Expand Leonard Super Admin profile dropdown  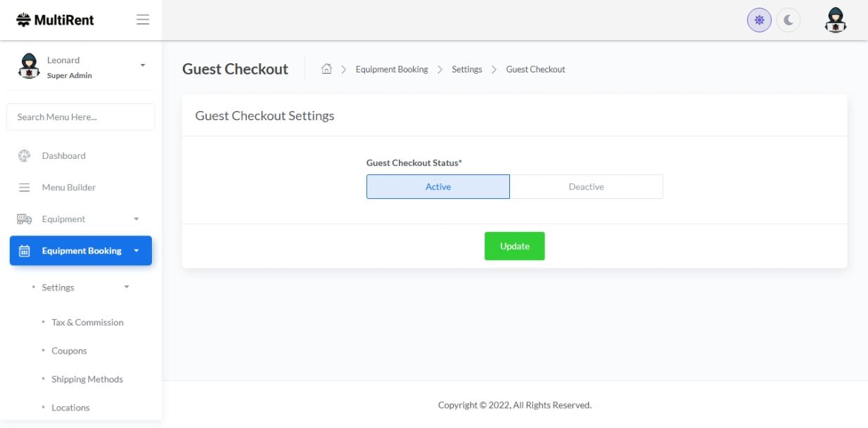[x=143, y=65]
